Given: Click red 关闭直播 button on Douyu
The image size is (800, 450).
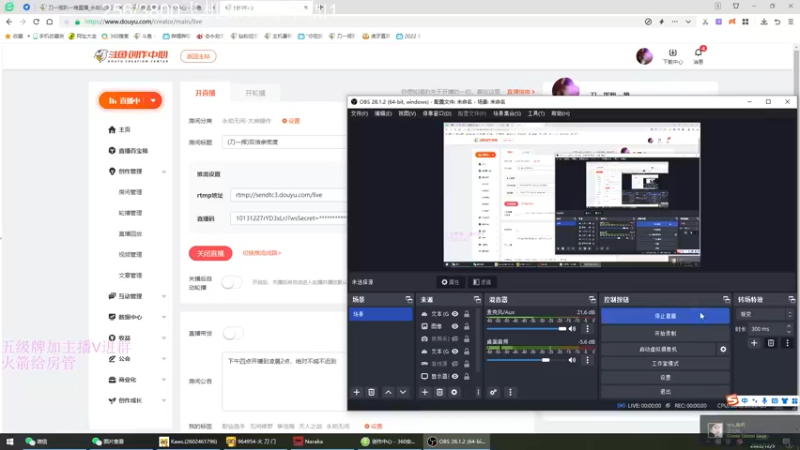Looking at the screenshot, I should point(210,253).
